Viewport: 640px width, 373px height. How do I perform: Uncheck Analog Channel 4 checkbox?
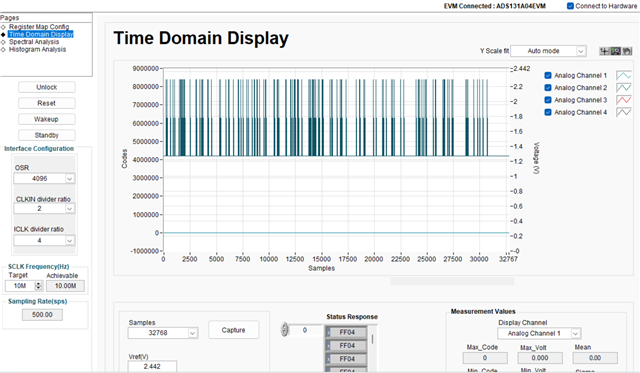pos(548,112)
